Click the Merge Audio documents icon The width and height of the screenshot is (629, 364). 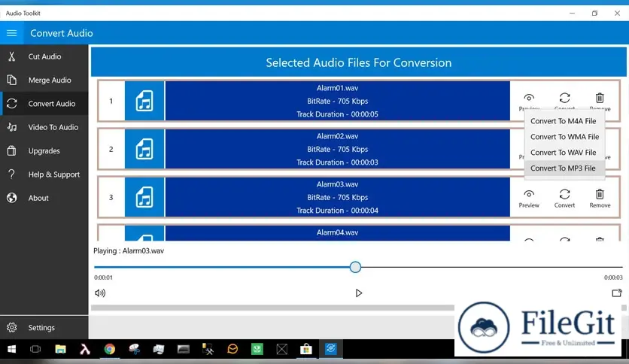(11, 80)
